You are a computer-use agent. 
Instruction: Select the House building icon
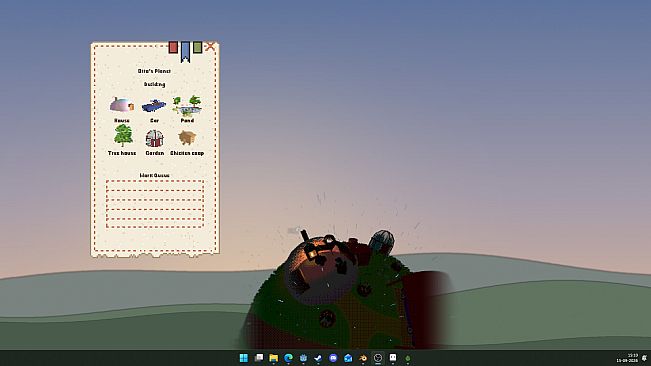click(122, 105)
